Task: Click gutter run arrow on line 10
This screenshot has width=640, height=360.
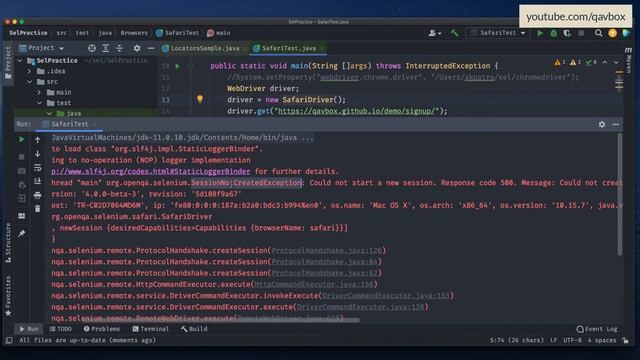Action: tap(178, 66)
